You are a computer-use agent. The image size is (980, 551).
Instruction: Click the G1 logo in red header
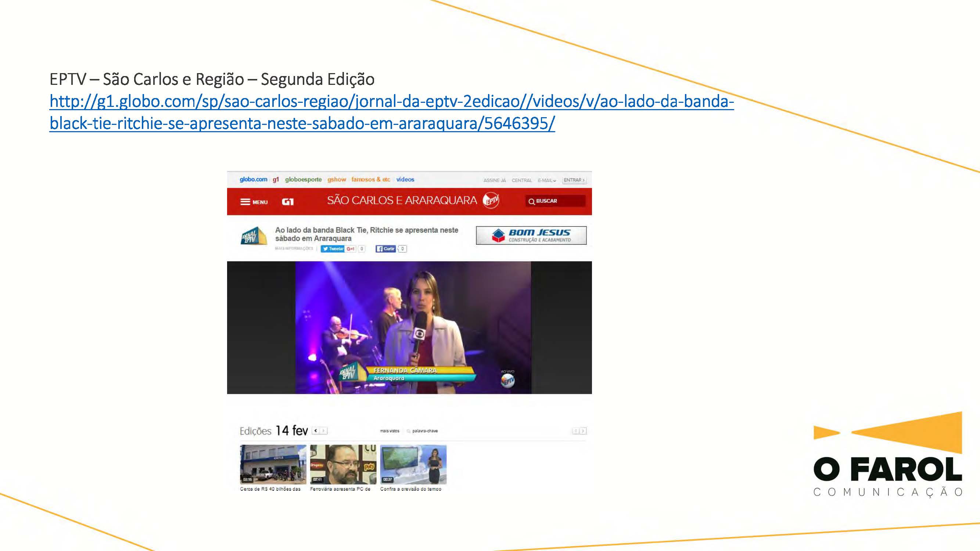coord(288,202)
